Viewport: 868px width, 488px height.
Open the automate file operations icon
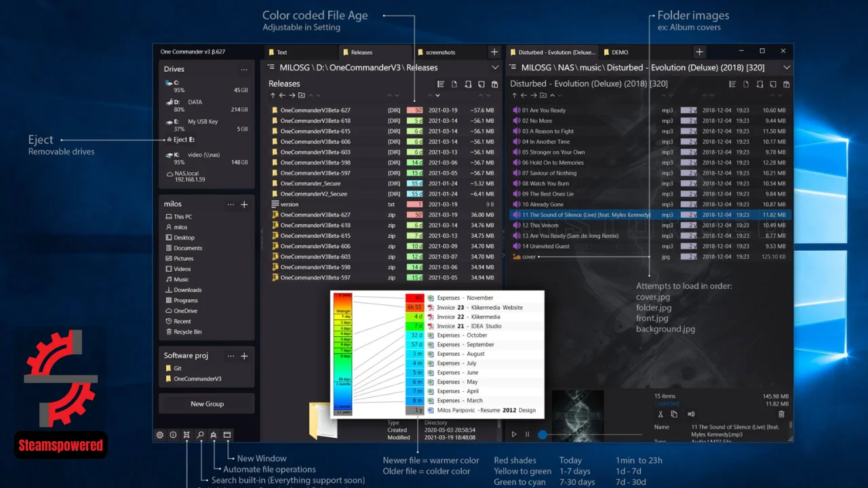click(x=214, y=435)
